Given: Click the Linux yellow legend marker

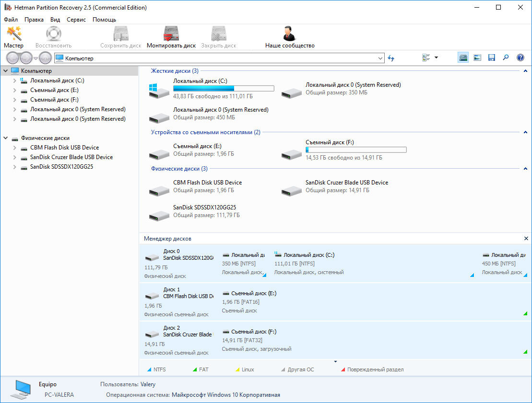Looking at the screenshot, I should pos(237,369).
